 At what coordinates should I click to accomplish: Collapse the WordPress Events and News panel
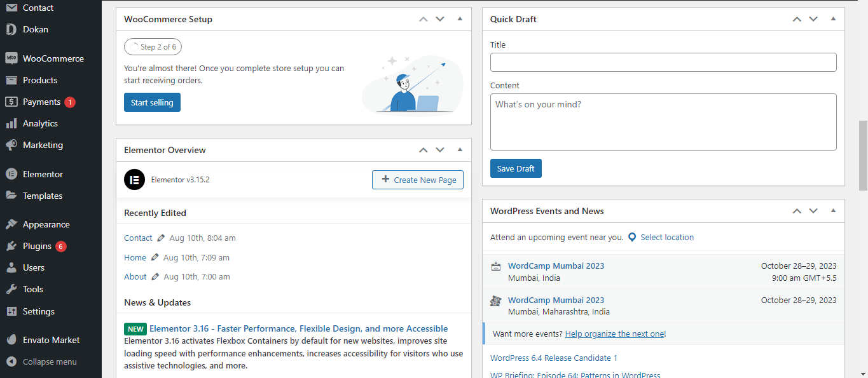[833, 211]
